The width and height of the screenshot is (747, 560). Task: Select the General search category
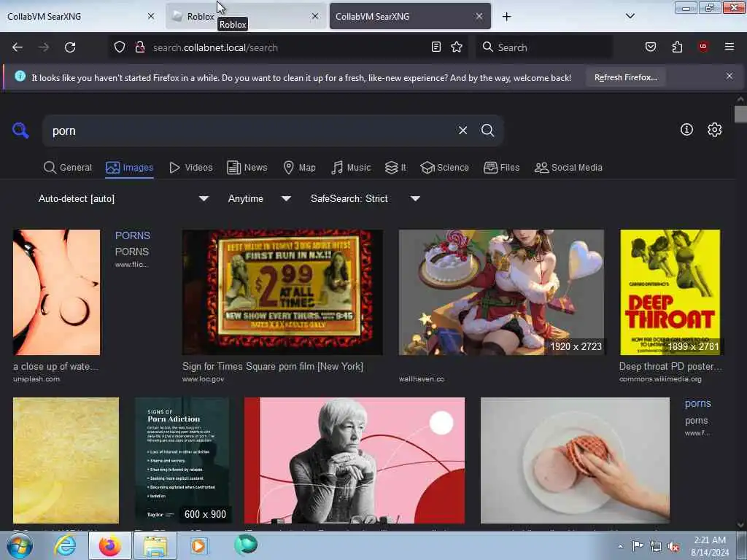[x=68, y=168]
